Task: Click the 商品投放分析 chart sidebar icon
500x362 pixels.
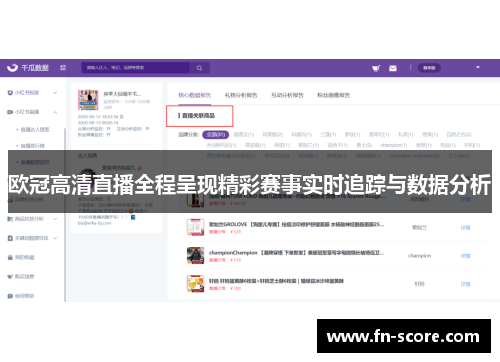Action: [x=10, y=219]
